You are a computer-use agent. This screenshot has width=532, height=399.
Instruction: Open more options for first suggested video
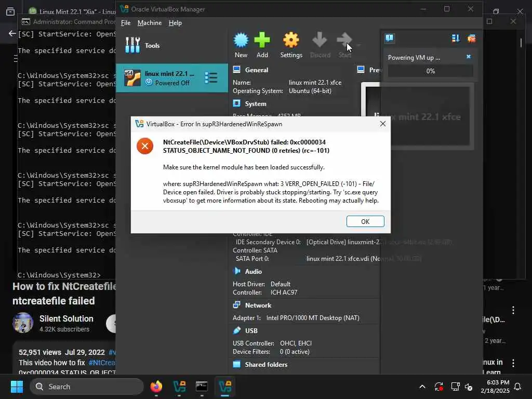point(513,310)
